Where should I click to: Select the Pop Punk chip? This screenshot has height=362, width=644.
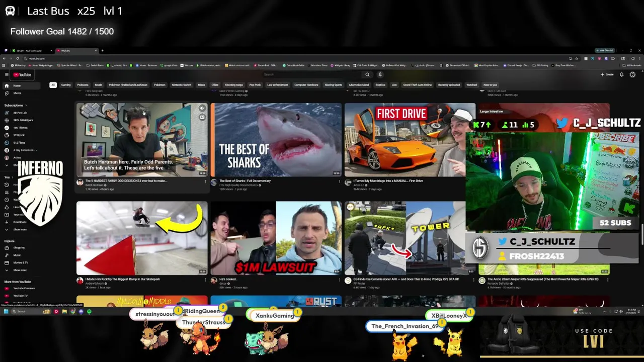pos(255,85)
